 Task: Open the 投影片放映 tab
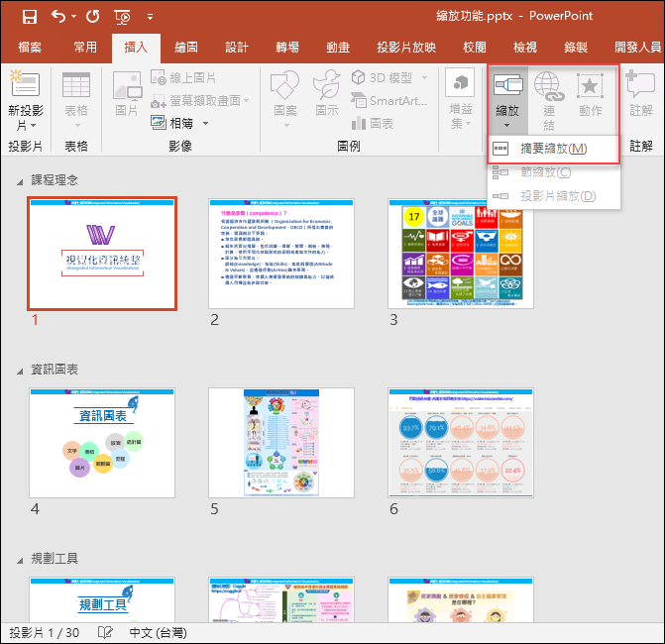[406, 47]
